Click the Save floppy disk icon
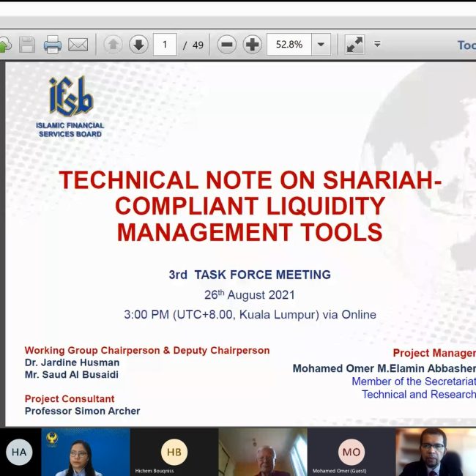 click(27, 45)
